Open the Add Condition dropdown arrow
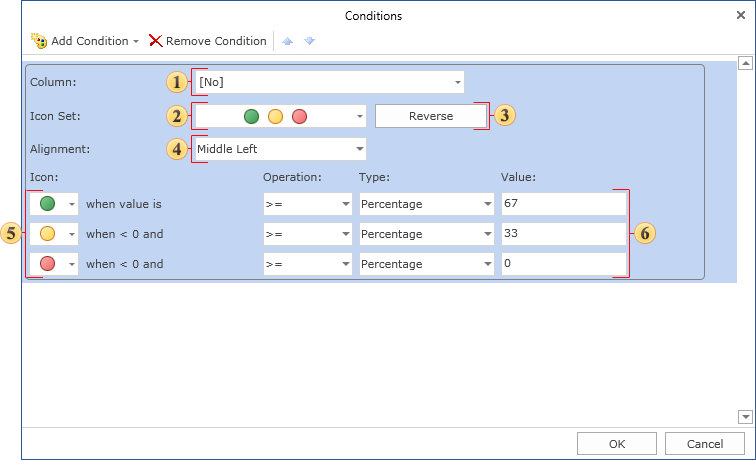 click(136, 41)
